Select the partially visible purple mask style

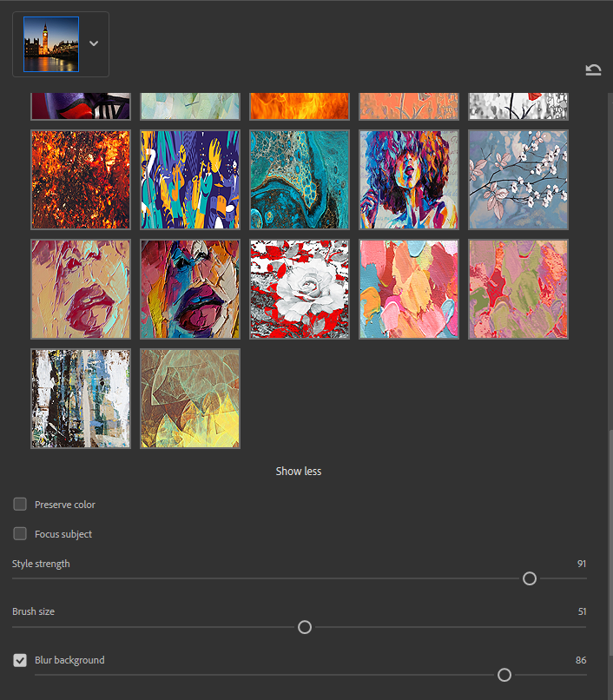pos(81,106)
